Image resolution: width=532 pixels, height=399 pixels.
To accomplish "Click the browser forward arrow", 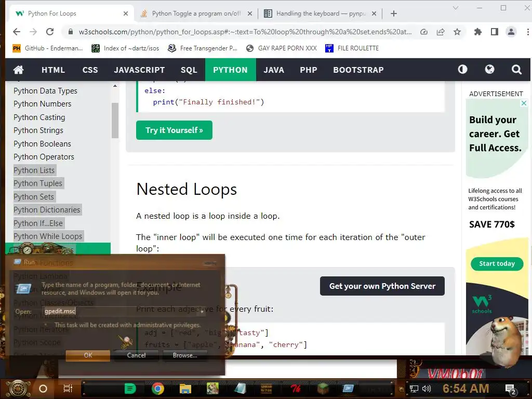I will [33, 32].
